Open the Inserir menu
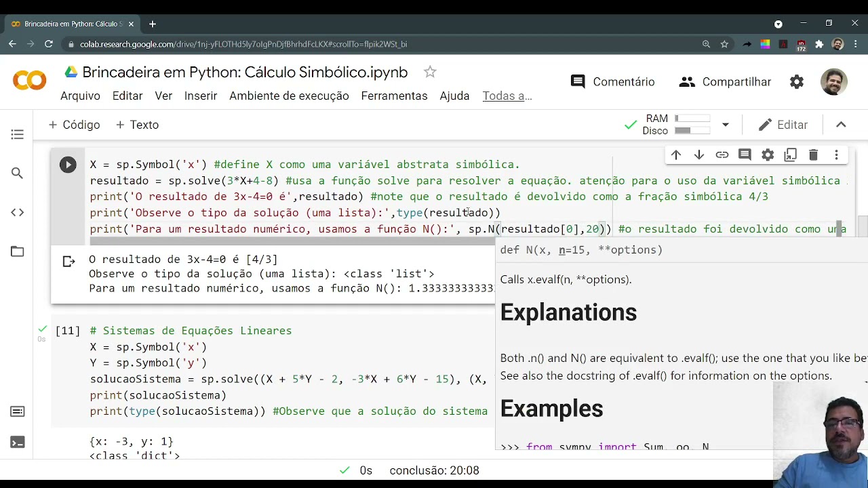Image resolution: width=868 pixels, height=488 pixels. (201, 96)
